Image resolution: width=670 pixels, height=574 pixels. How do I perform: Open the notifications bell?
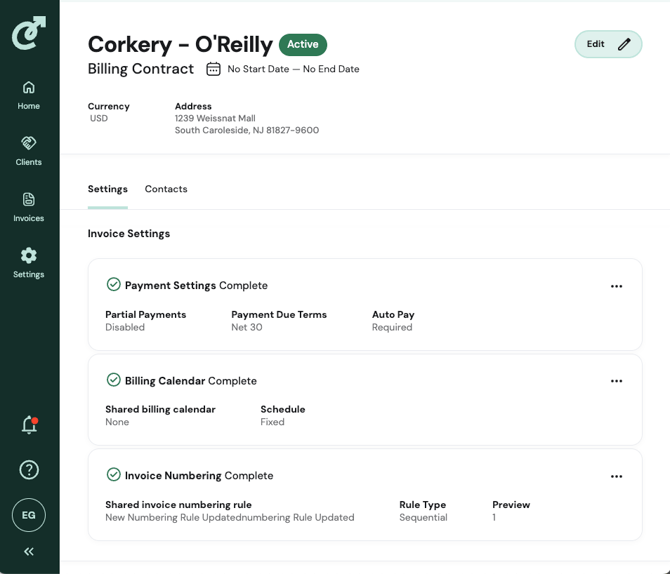pyautogui.click(x=29, y=425)
